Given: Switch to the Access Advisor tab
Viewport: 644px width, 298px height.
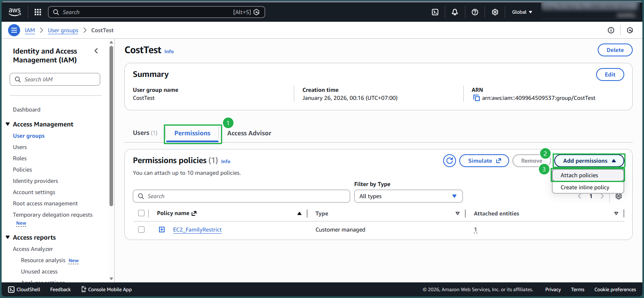Looking at the screenshot, I should [x=249, y=133].
